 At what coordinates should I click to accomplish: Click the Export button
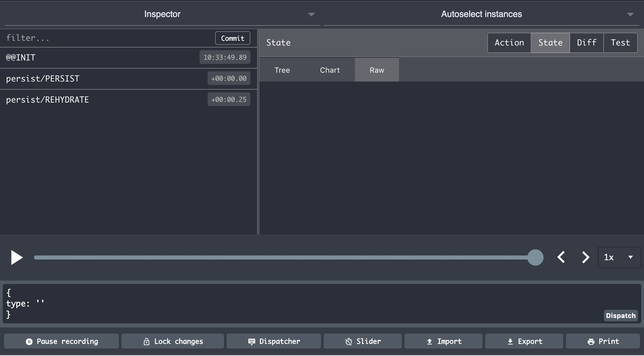[x=524, y=341]
